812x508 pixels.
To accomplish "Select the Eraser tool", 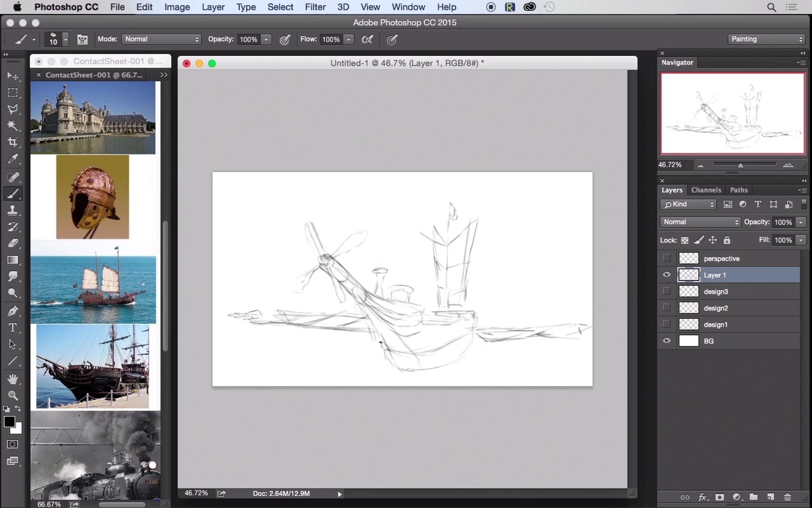I will pos(13,243).
